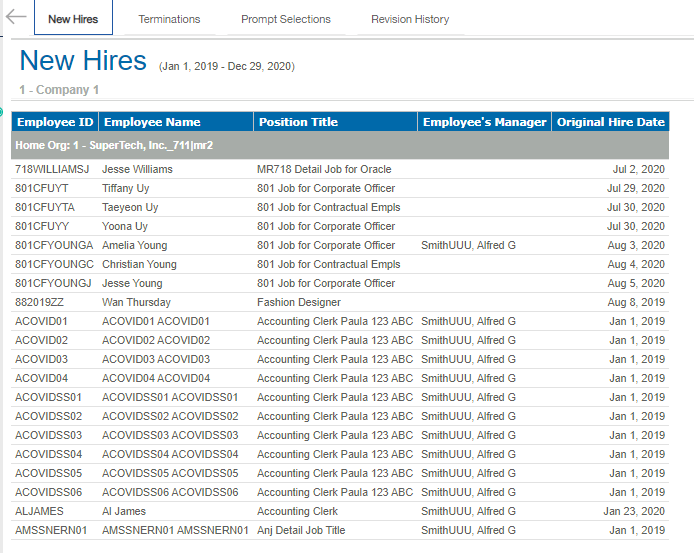The width and height of the screenshot is (694, 553).
Task: Select Anj Detail Job Title cell
Action: pos(300,530)
